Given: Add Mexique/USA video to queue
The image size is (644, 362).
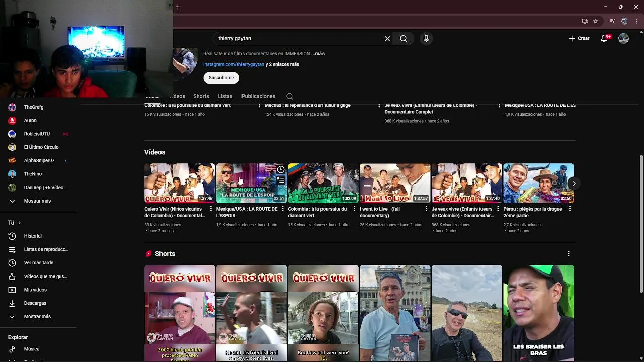Looking at the screenshot, I should click(x=280, y=180).
